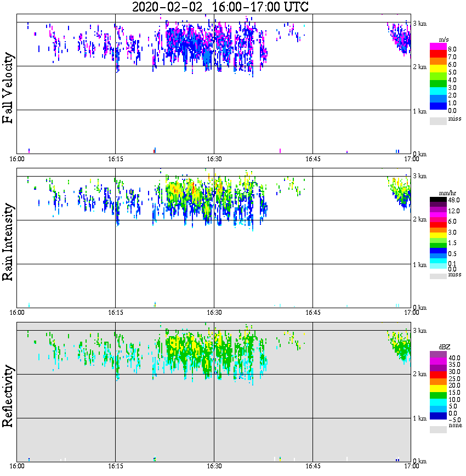The image size is (466, 476).
Task: Click the black 48.0 mm/hr legend swatch
Action: tap(438, 200)
